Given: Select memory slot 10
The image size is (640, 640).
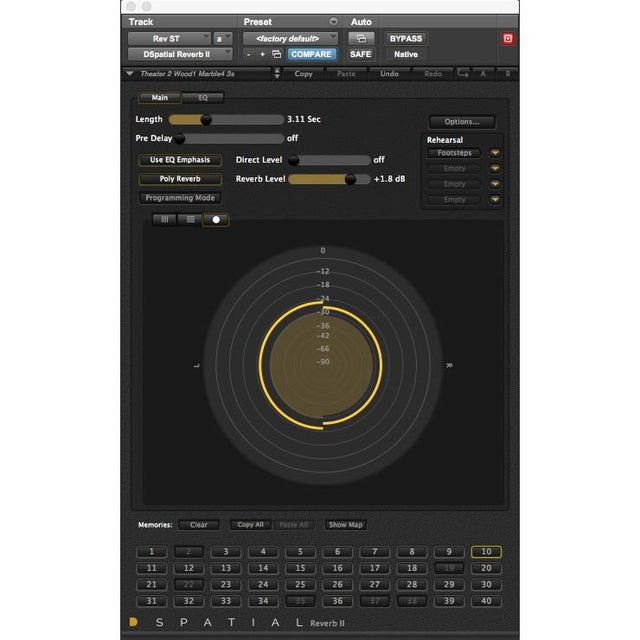Looking at the screenshot, I should point(485,552).
